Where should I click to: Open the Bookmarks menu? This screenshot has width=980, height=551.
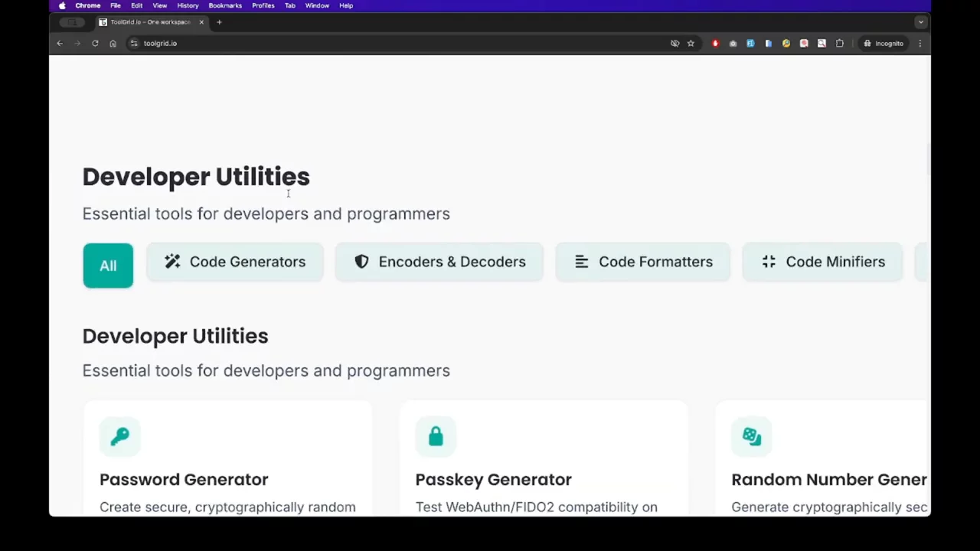point(225,5)
